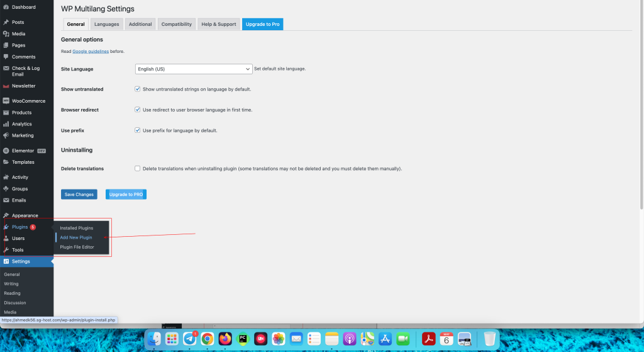Open the Products icon in sidebar
The image size is (644, 352).
pyautogui.click(x=6, y=112)
